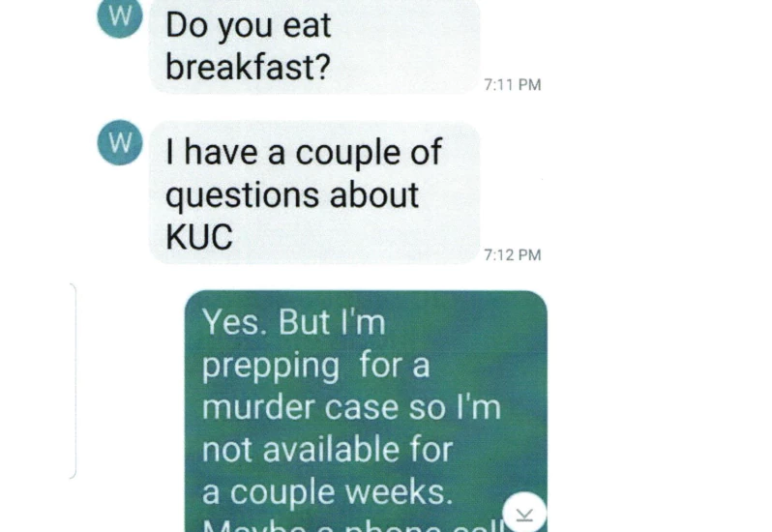772x532 pixels.
Task: Select the green 'Yes. But I'm prepping' reply bubble
Action: [x=366, y=411]
